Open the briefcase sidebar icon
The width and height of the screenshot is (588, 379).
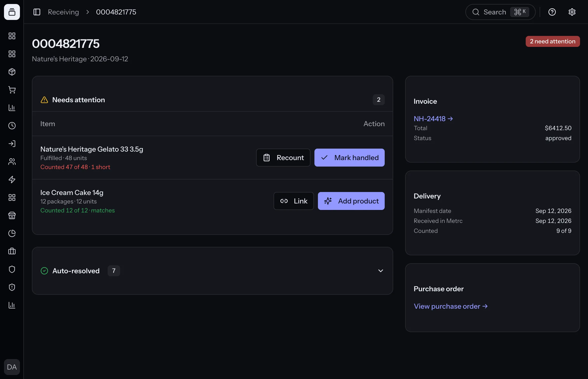coord(12,251)
